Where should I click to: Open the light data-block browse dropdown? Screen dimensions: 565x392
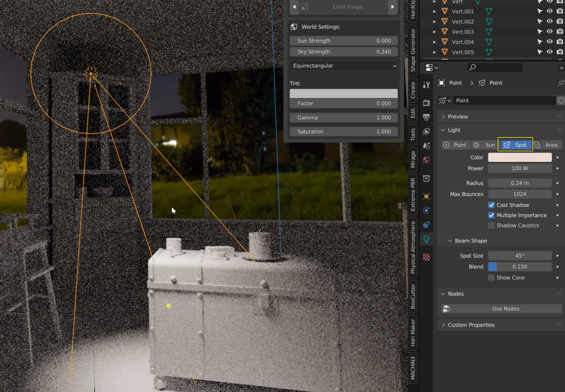(x=445, y=100)
